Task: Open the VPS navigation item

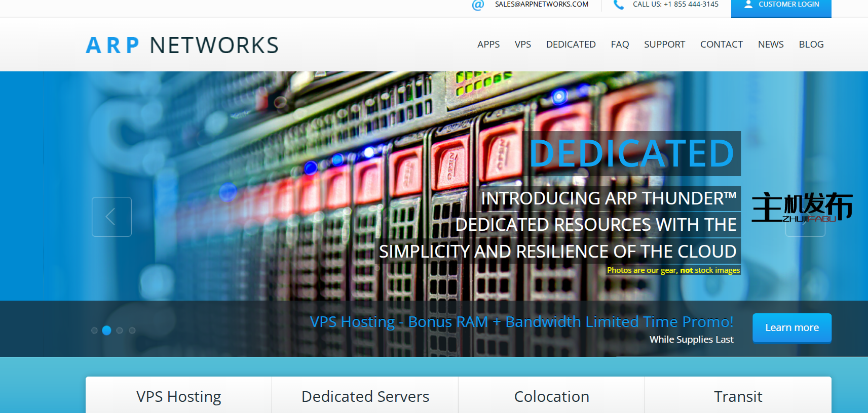Action: pos(522,45)
